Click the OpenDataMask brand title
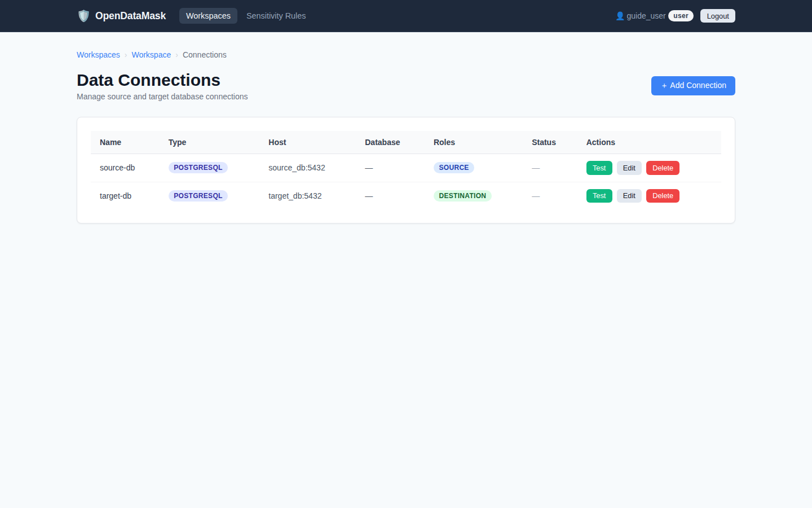Screen dimensions: 812x508 point(130,16)
